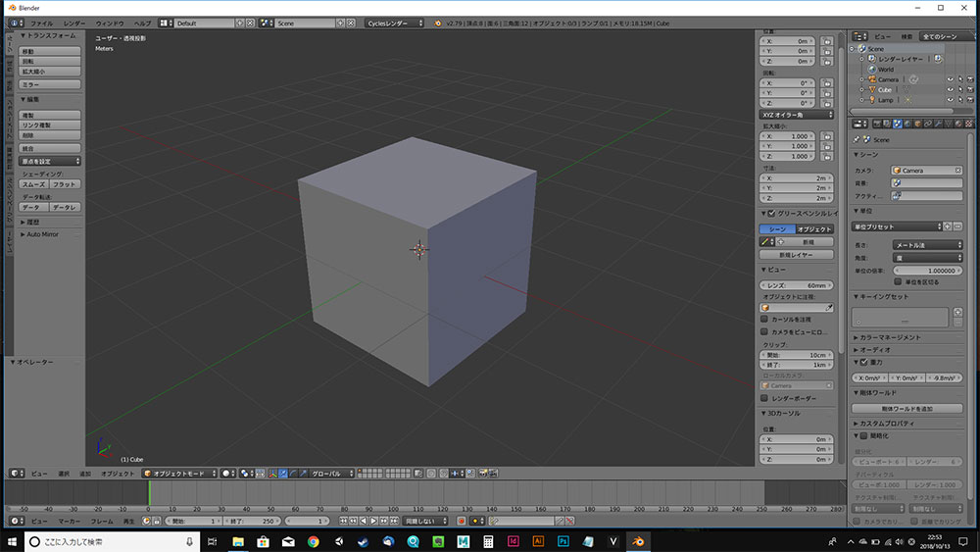Click the smooth shading button
The image size is (980, 552).
pyautogui.click(x=34, y=184)
